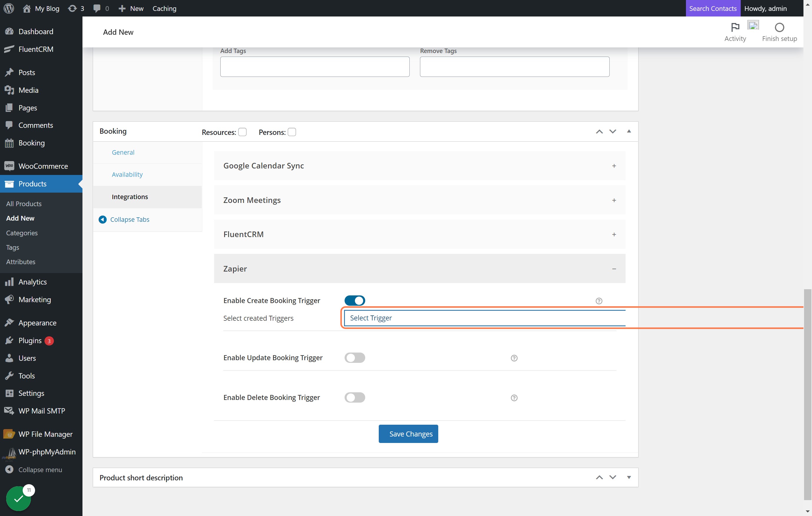Image resolution: width=812 pixels, height=516 pixels.
Task: Open Plugins with 3 updates badge
Action: tap(41, 341)
